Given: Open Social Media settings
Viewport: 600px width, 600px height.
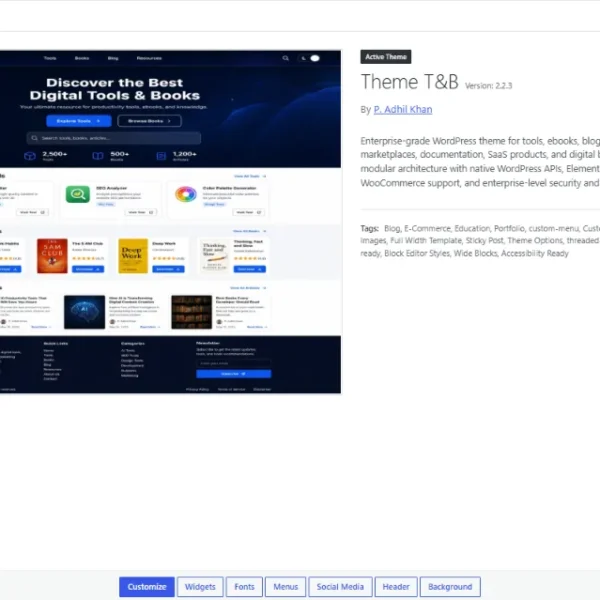Looking at the screenshot, I should (x=340, y=587).
